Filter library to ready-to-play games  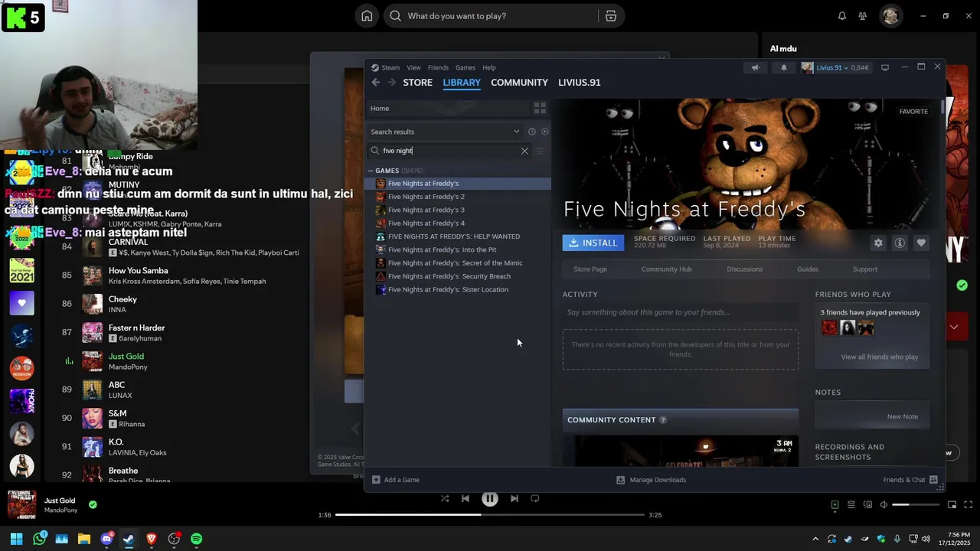(545, 132)
